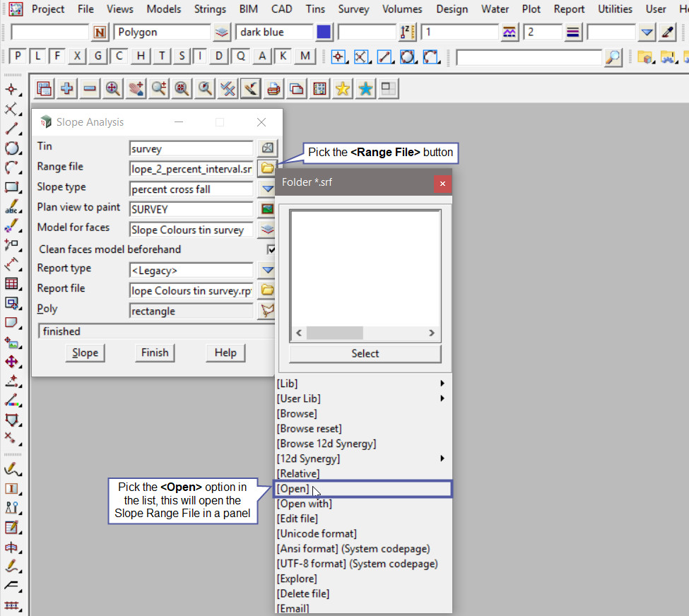The width and height of the screenshot is (689, 616).
Task: Click the Report file input field
Action: pyautogui.click(x=192, y=290)
